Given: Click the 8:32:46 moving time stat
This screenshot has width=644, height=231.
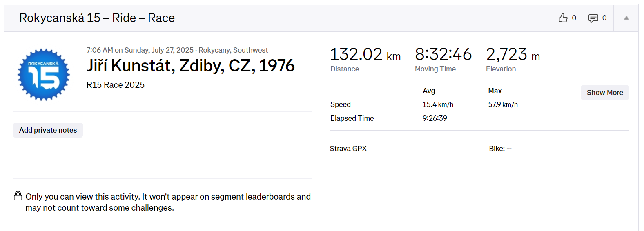Looking at the screenshot, I should coord(443,55).
